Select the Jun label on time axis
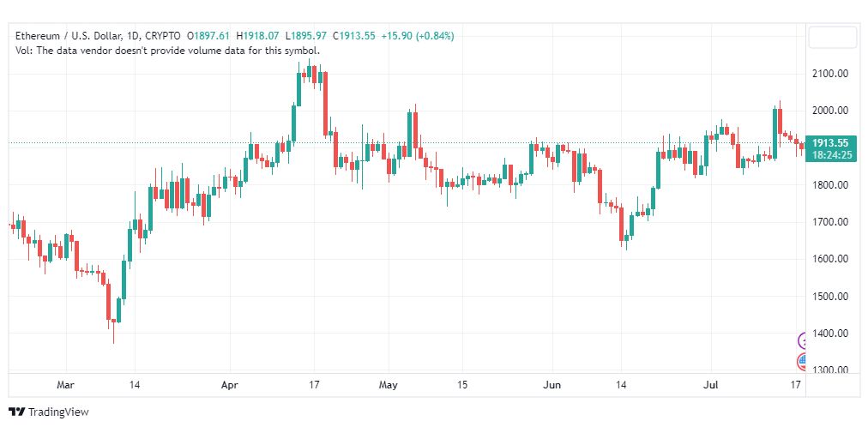Image resolution: width=868 pixels, height=427 pixels. point(552,385)
